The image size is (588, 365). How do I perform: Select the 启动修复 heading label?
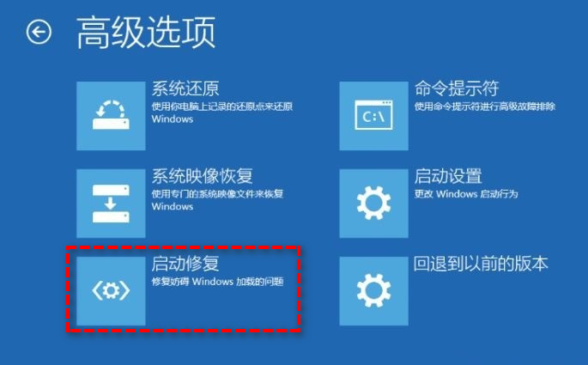pyautogui.click(x=185, y=264)
